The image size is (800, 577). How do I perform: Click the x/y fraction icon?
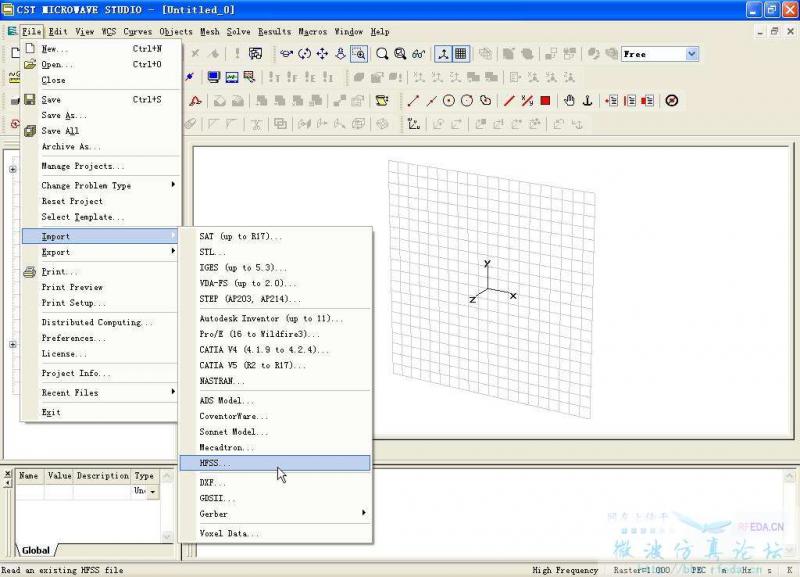tap(527, 101)
